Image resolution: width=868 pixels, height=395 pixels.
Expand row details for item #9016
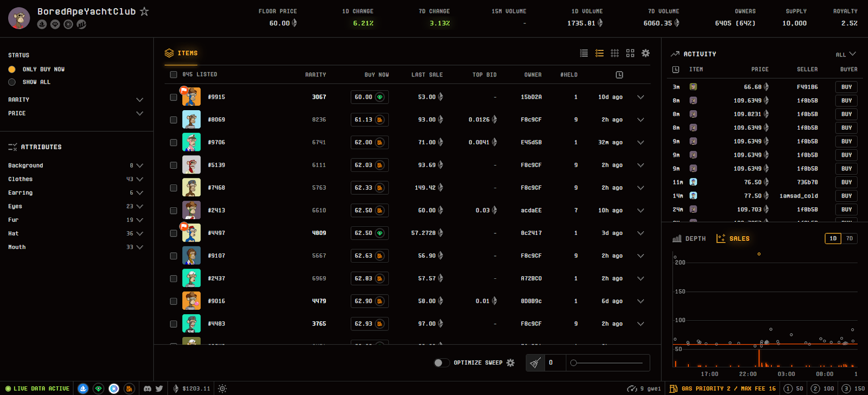coord(641,301)
